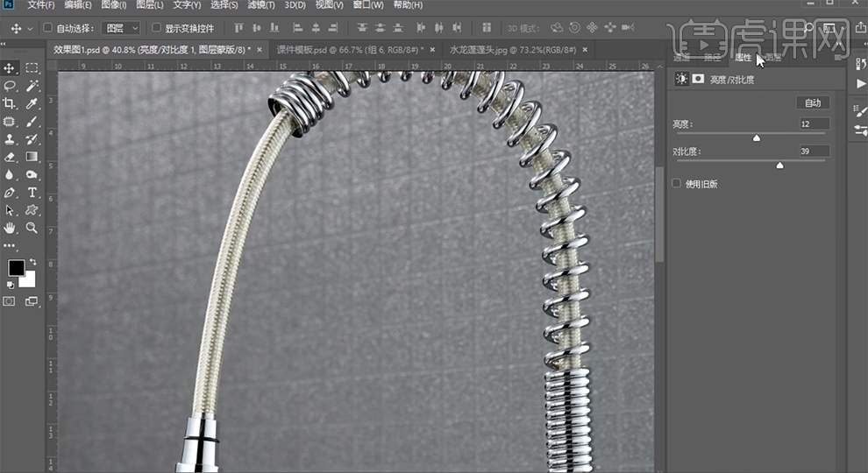Switch to the 课件模板.psd document tab
This screenshot has width=868, height=473.
(x=349, y=50)
